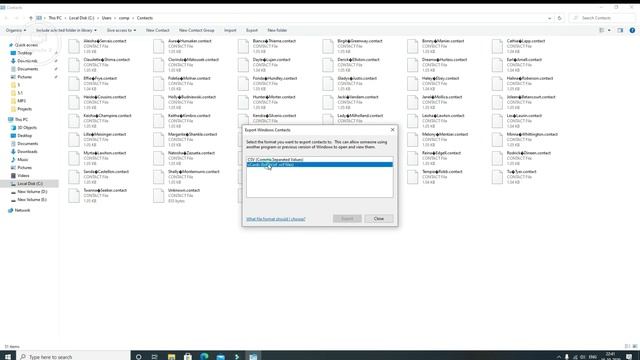Open Cortana circle icon on taskbar
The width and height of the screenshot is (640, 360).
click(x=139, y=356)
